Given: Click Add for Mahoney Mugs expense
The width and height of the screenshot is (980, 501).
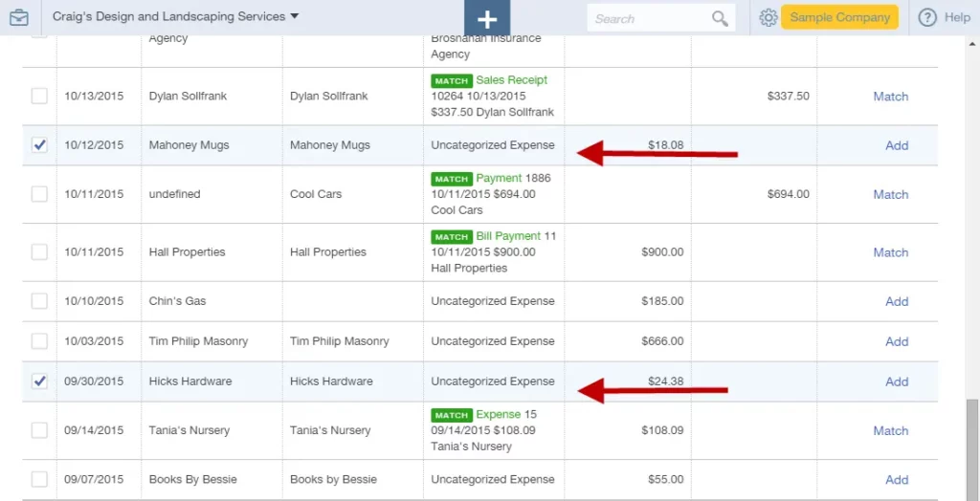Looking at the screenshot, I should [x=897, y=145].
